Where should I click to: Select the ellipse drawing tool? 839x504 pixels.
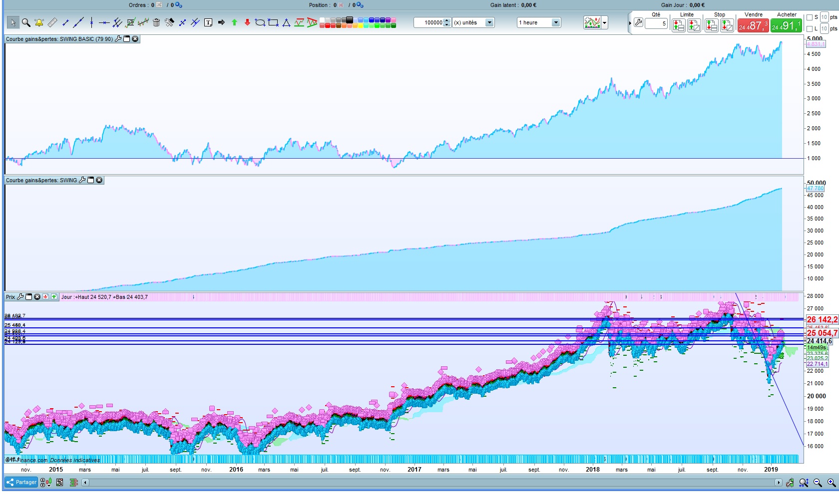(x=260, y=22)
